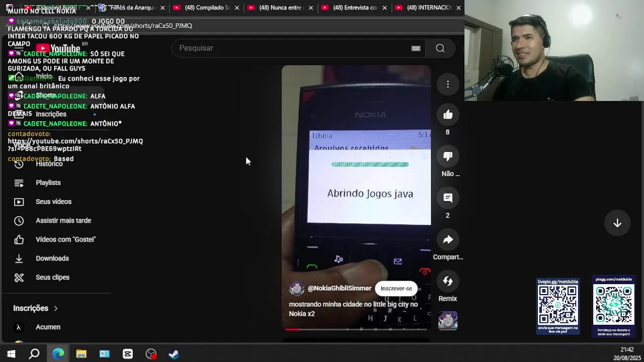Viewport: 644px width, 362px height.
Task: Switch to (48) Compilado tab
Action: click(x=206, y=8)
